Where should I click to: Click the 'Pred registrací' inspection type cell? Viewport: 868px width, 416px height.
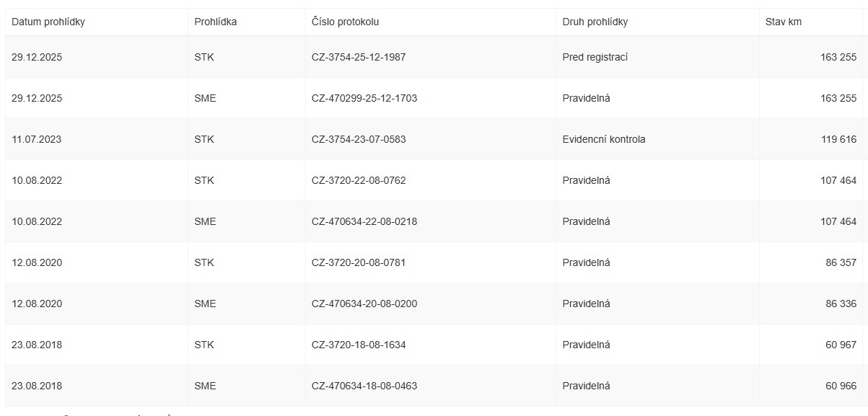pyautogui.click(x=595, y=57)
